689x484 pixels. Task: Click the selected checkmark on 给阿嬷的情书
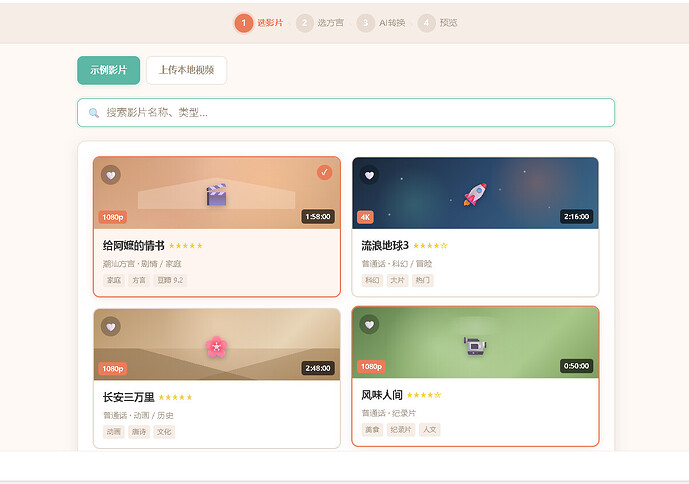coord(324,172)
